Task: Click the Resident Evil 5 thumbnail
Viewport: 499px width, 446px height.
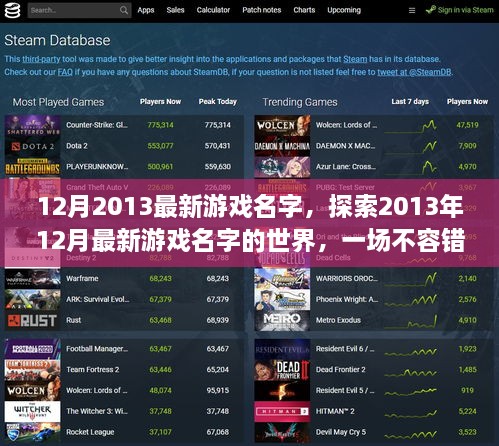Action: [x=282, y=391]
